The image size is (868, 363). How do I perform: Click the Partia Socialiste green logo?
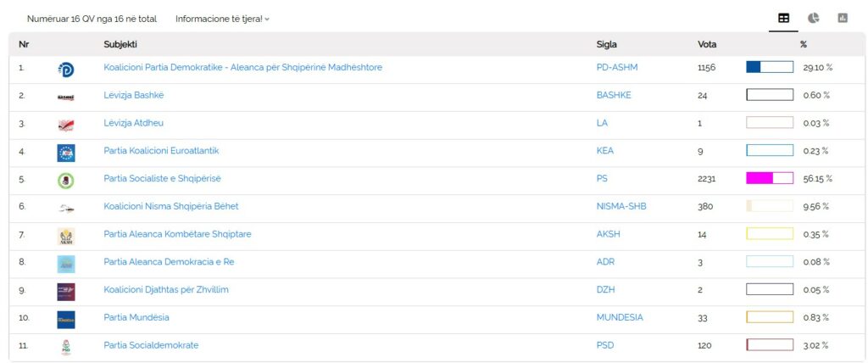tap(66, 181)
